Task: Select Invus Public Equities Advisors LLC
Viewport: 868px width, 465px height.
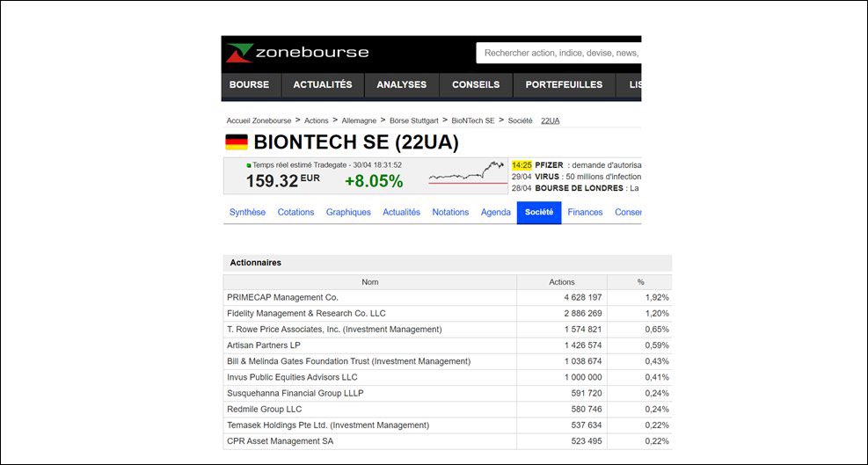Action: point(448,377)
